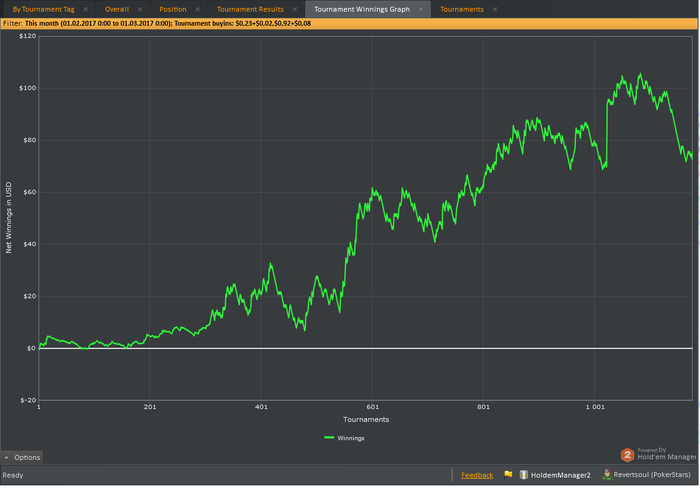Viewport: 700px width, 488px height.
Task: Click the Ready status text
Action: (13, 475)
